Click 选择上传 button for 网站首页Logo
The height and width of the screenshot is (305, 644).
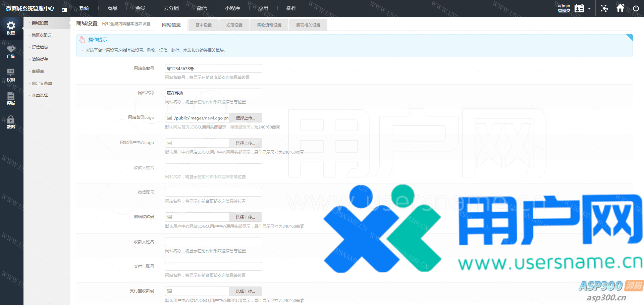(x=245, y=118)
